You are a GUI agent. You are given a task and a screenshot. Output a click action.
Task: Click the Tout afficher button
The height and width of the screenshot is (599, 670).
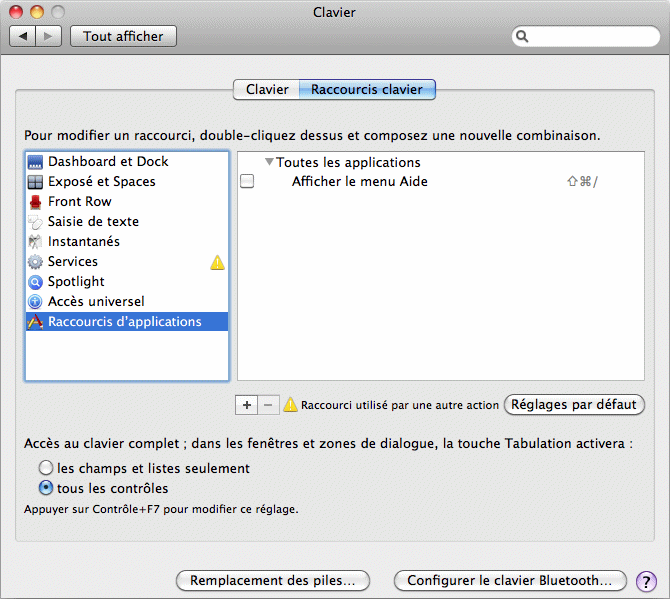pos(123,36)
